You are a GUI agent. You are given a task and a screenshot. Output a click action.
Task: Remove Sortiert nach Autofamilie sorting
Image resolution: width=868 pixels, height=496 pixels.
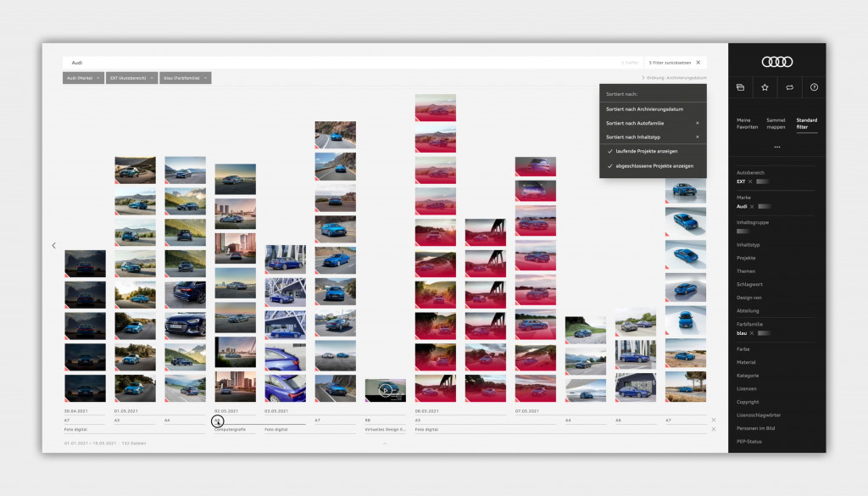point(698,123)
